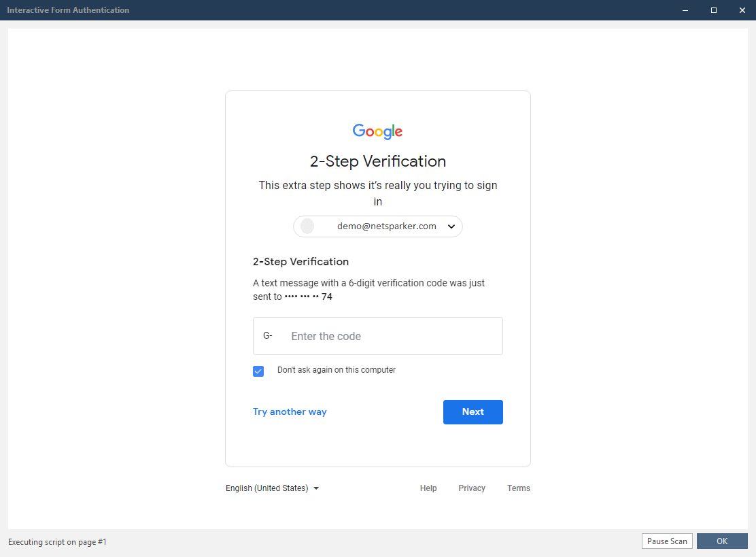Open the Terms link
Screen dimensions: 756x557
518,488
